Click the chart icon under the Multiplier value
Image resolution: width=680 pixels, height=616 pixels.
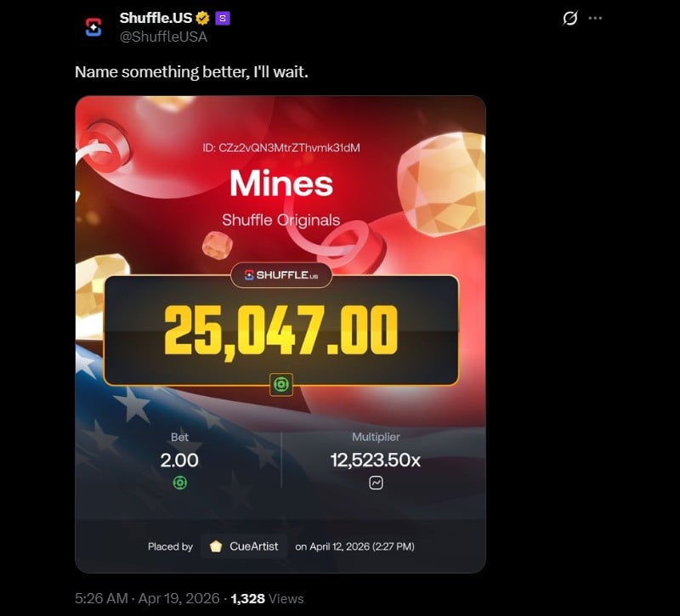pyautogui.click(x=376, y=483)
